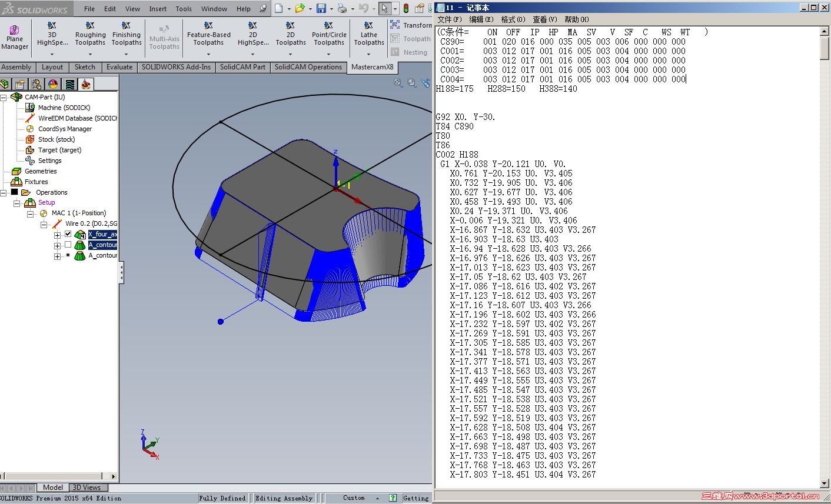831x504 pixels.
Task: Open the DisplayManager color-ball tab icon
Action: pyautogui.click(x=53, y=84)
